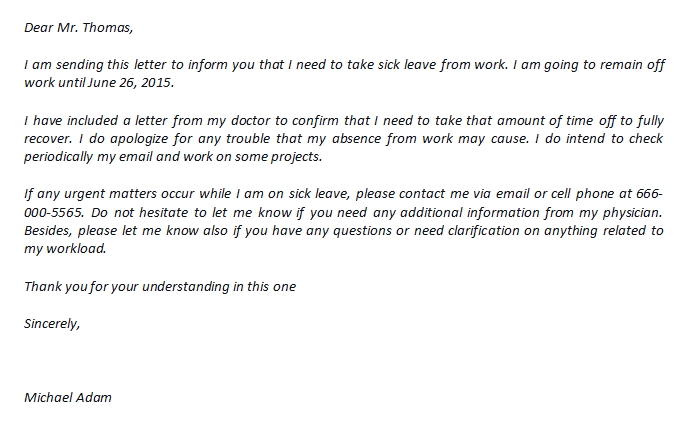
Task: Click the signature name "Michael Adam"
Action: [x=68, y=397]
